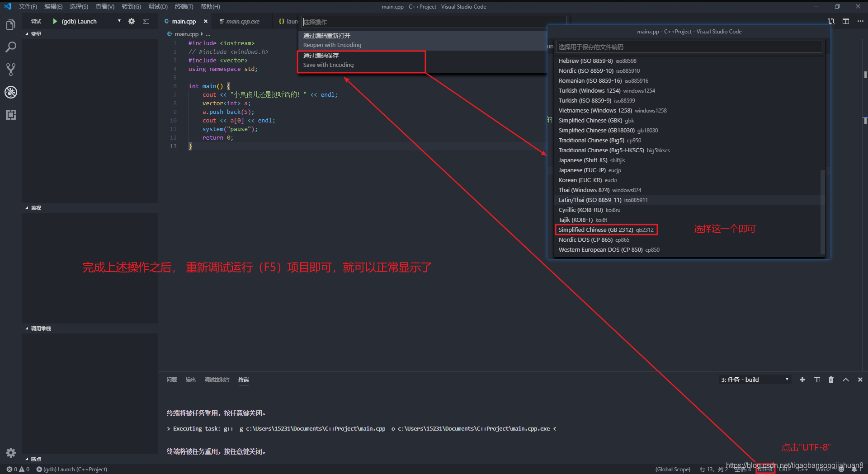Switch to the 输出 (Output) panel tab
The image size is (868, 474).
[190, 380]
